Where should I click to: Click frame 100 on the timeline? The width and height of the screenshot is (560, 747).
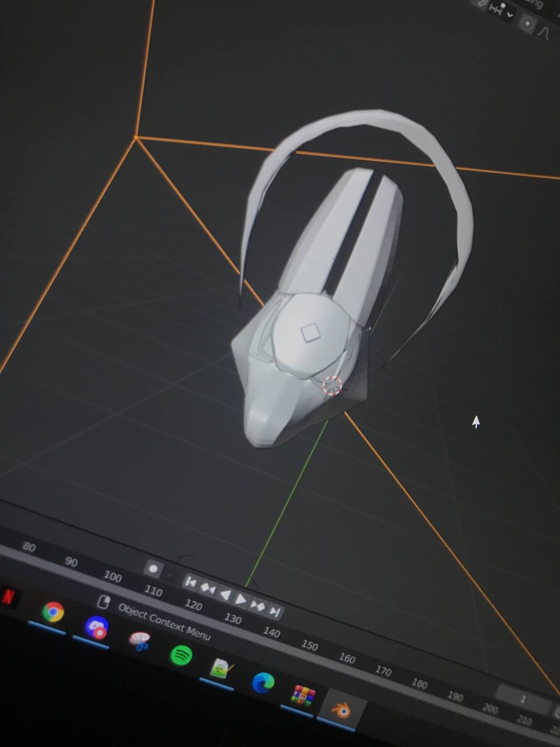113,577
